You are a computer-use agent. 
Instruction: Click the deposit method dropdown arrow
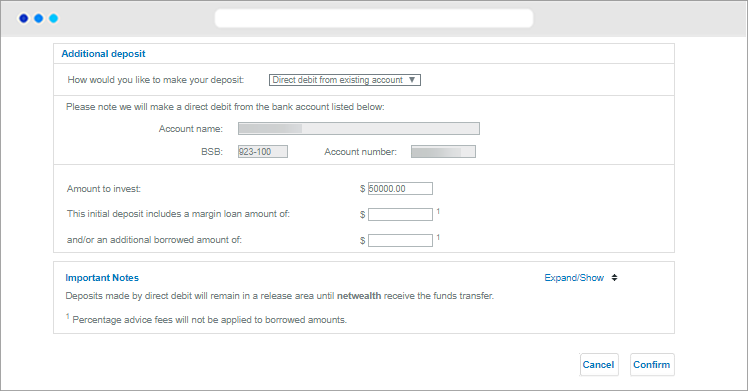click(412, 80)
